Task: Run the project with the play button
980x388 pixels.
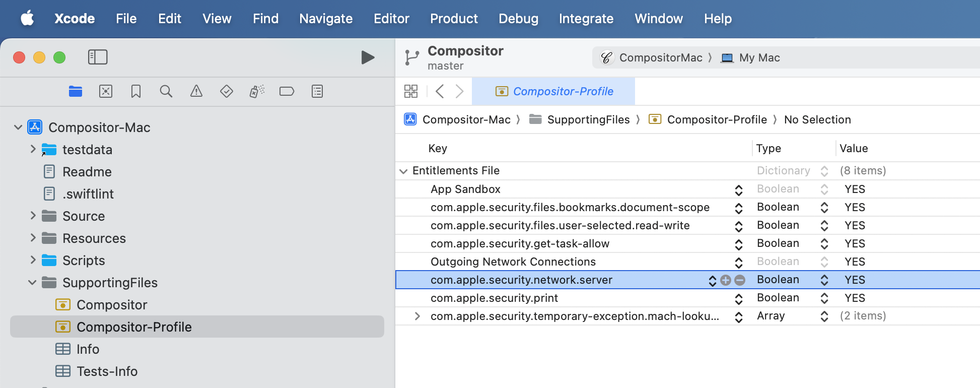Action: (x=368, y=57)
